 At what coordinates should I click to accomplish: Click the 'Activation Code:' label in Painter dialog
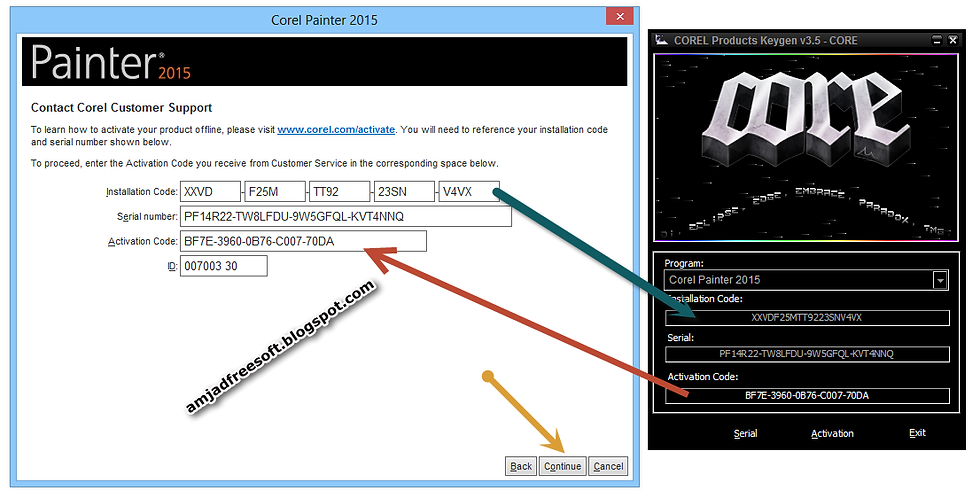[142, 241]
